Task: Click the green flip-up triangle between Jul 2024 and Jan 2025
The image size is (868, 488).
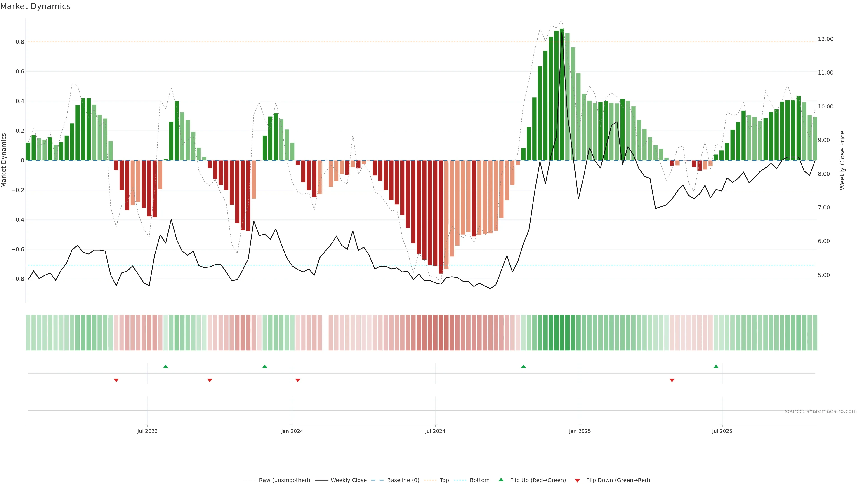Action: [x=523, y=366]
